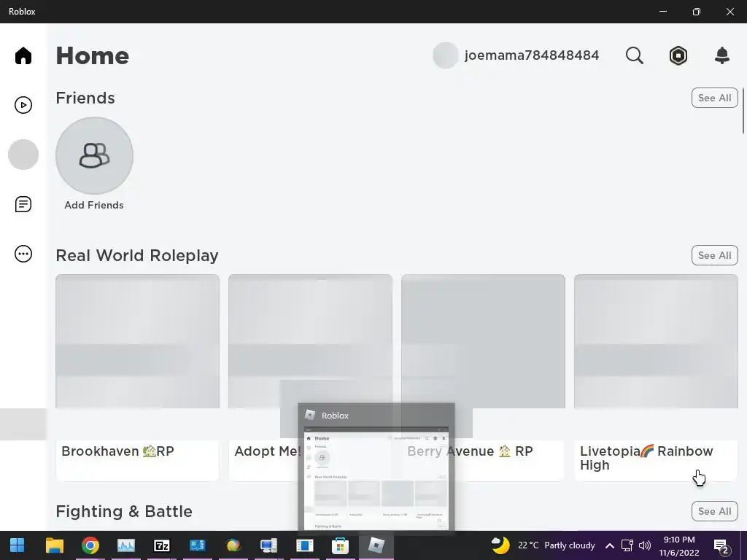Open the Discover play icon in sidebar
This screenshot has height=560, width=747.
pos(23,105)
